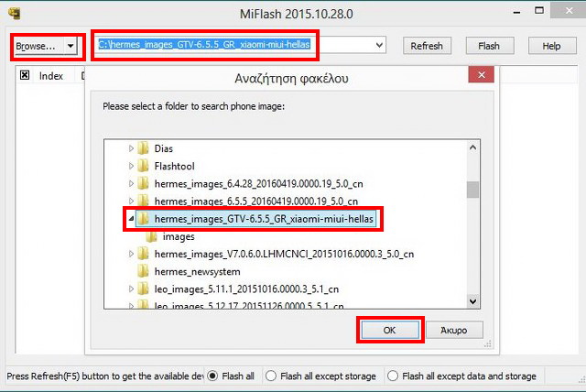Click folder tree scroll down arrow
586x392 pixels.
472,301
